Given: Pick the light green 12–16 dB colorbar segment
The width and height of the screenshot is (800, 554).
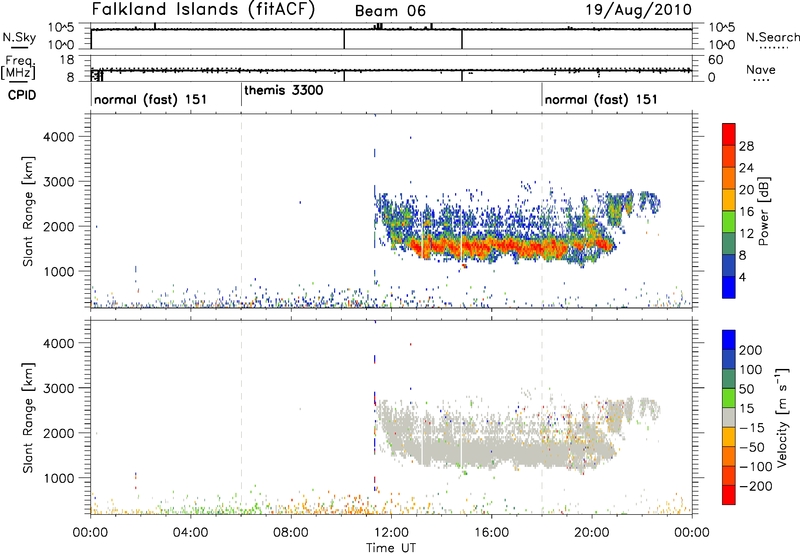Looking at the screenshot, I should [x=729, y=221].
